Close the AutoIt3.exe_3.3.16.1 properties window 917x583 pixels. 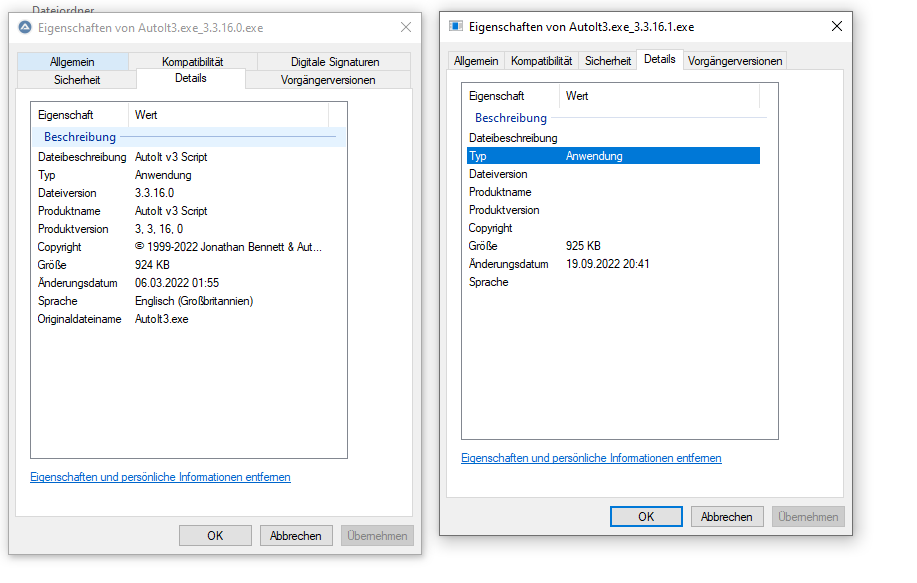(x=836, y=26)
